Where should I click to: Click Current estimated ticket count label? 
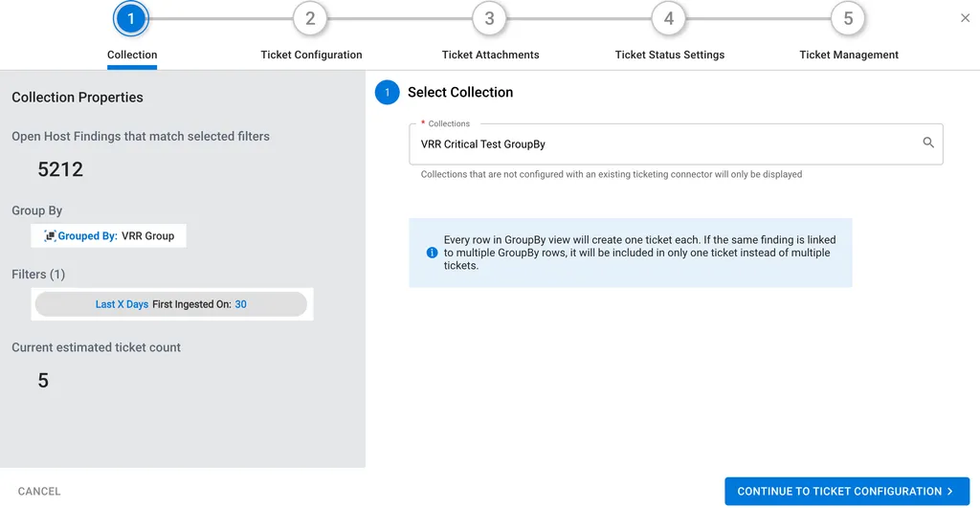(96, 347)
